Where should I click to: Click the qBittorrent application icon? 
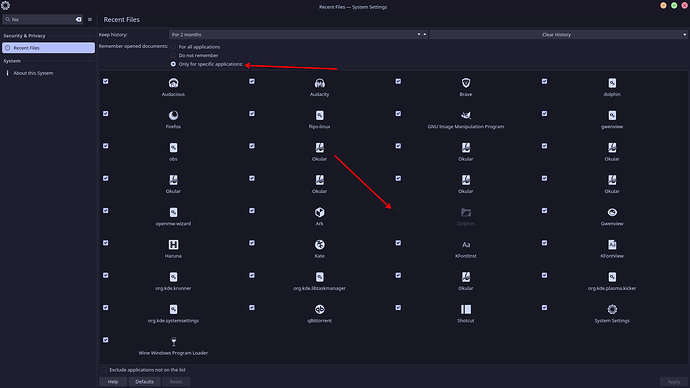coord(319,309)
